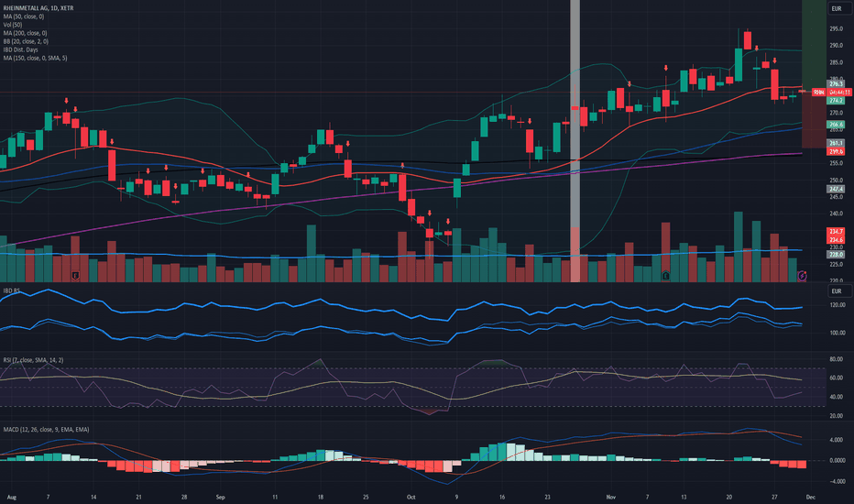Viewport: 854px width, 504px height.
Task: Select the long position green profit zone
Action: point(814,45)
